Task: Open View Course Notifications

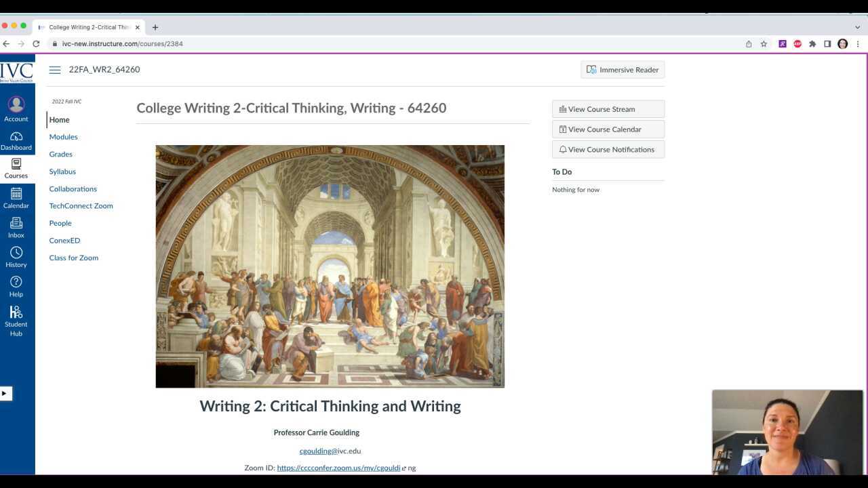Action: 608,149
